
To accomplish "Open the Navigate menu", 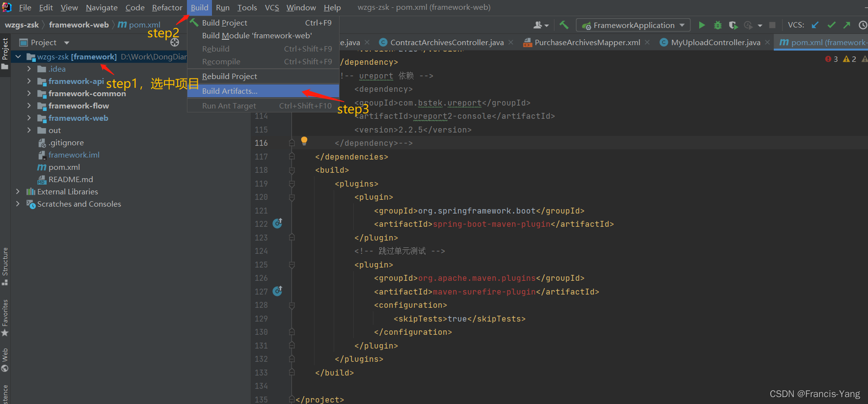I will [x=102, y=7].
